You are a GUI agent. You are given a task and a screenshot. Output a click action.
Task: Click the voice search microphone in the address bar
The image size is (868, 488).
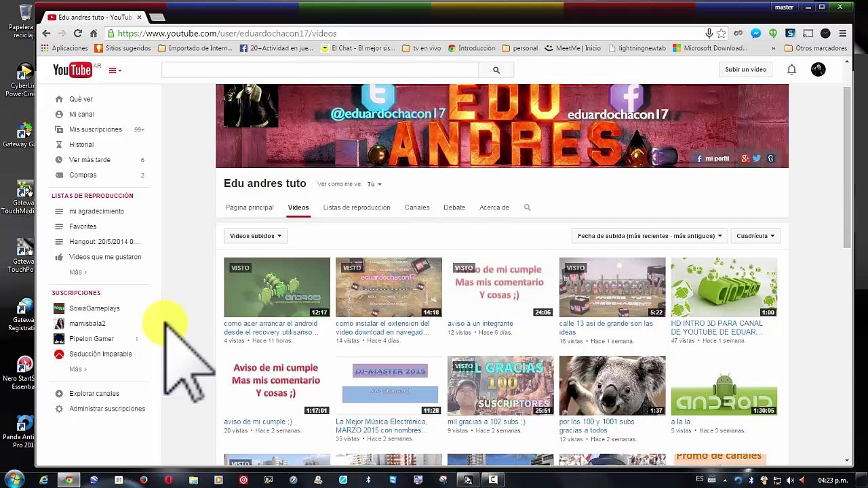(x=709, y=33)
